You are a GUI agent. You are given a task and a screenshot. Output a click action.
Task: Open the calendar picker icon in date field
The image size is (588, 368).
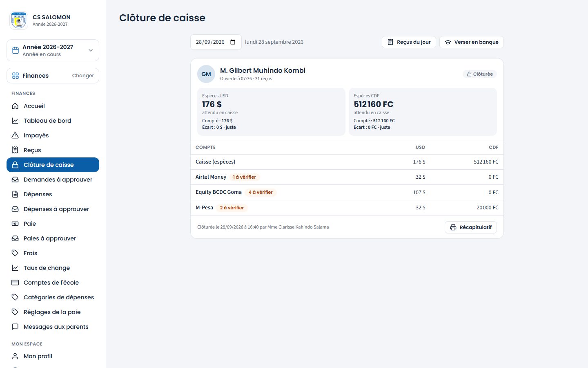point(233,42)
